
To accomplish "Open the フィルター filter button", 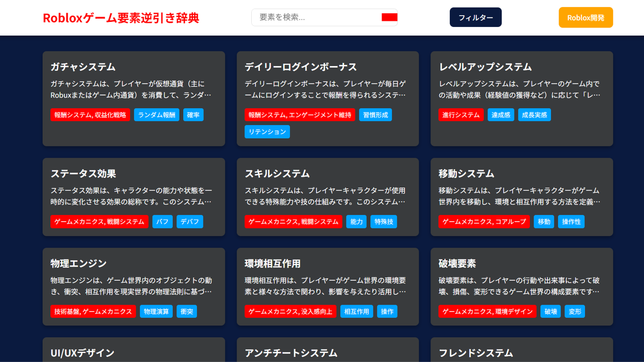I will pyautogui.click(x=476, y=17).
